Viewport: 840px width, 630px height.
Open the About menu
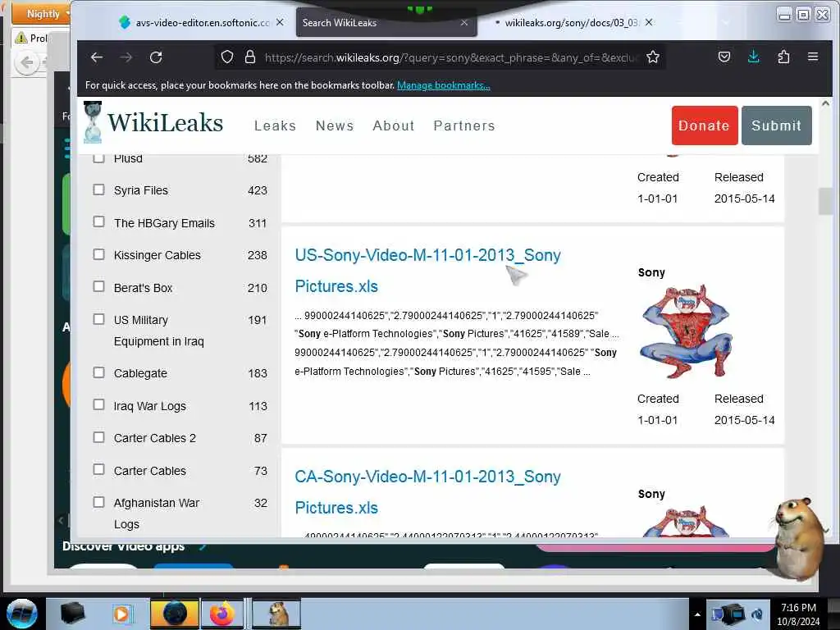(394, 126)
